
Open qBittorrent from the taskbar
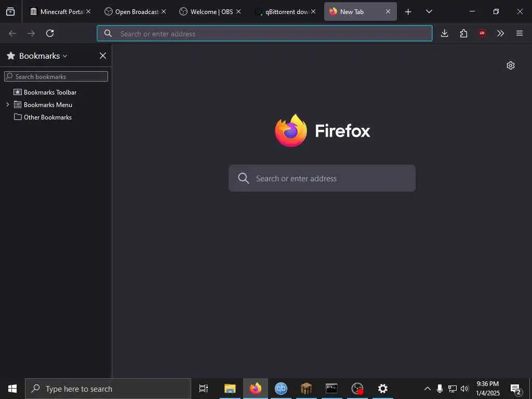(x=281, y=389)
